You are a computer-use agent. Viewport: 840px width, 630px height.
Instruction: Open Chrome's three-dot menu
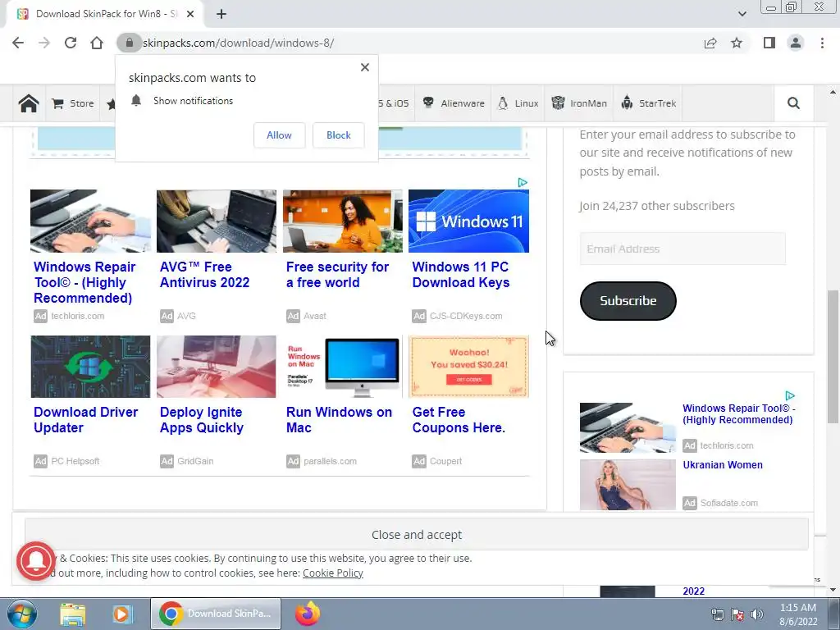822,43
